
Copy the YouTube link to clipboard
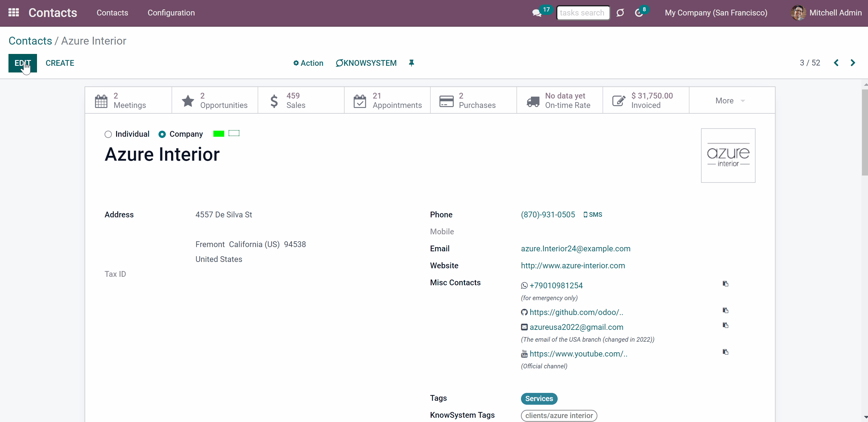726,352
